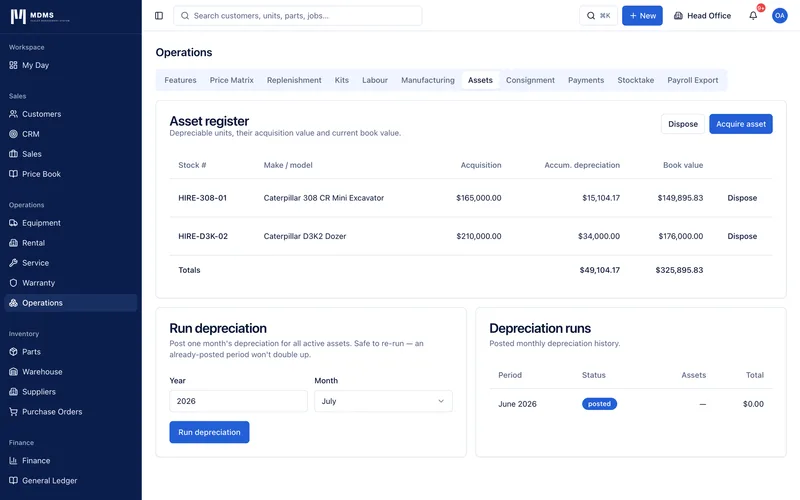Focus the top search customers field
800x500 pixels.
297,16
